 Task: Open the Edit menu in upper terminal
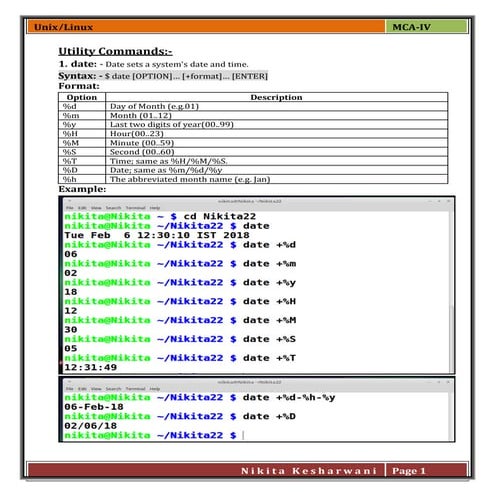tap(82, 208)
